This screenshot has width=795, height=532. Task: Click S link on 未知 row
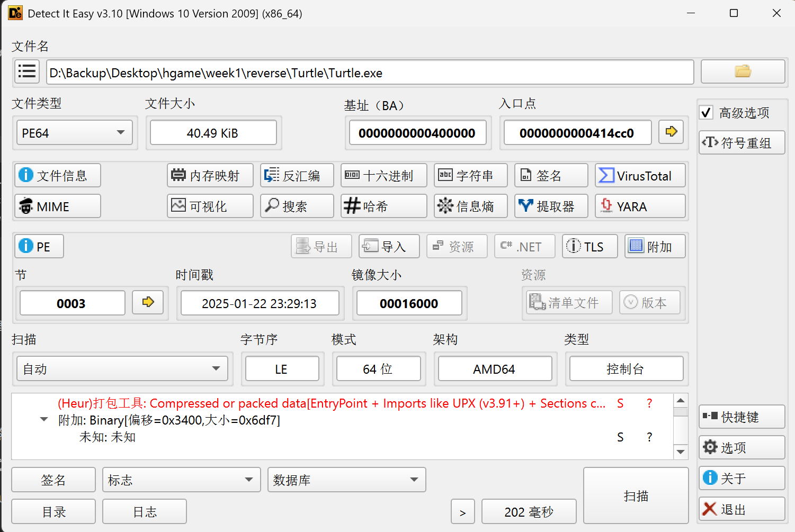click(620, 437)
